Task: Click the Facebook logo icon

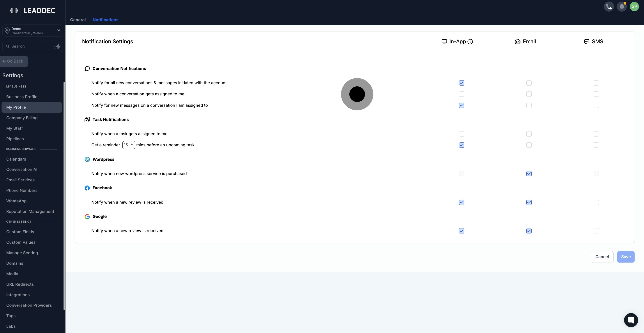Action: coord(87,188)
